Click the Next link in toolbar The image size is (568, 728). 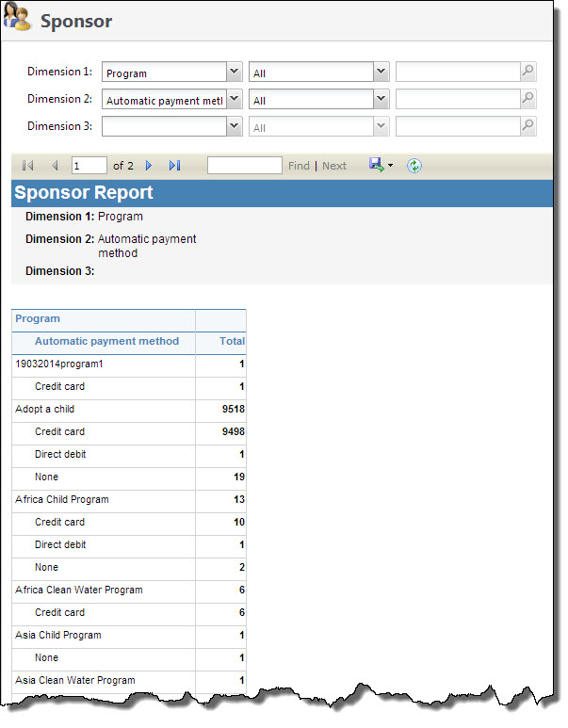click(x=334, y=166)
